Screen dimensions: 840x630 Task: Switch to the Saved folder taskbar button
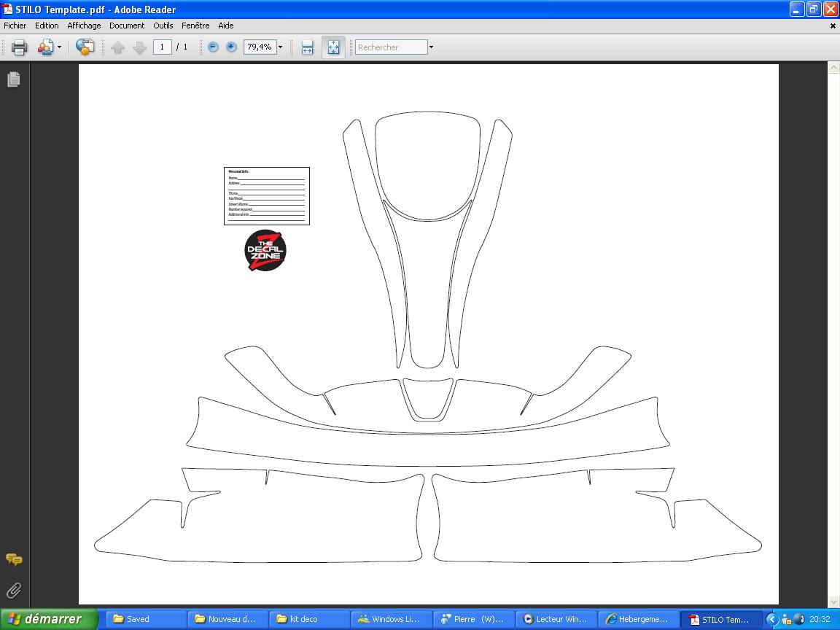point(146,619)
